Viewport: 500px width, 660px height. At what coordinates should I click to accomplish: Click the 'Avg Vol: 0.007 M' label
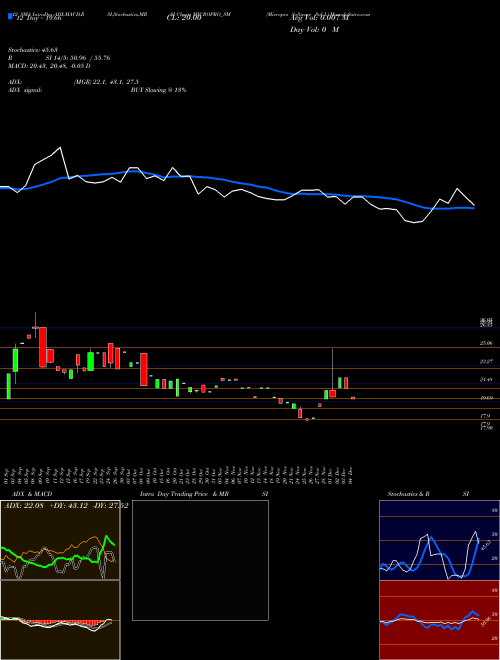pos(319,19)
